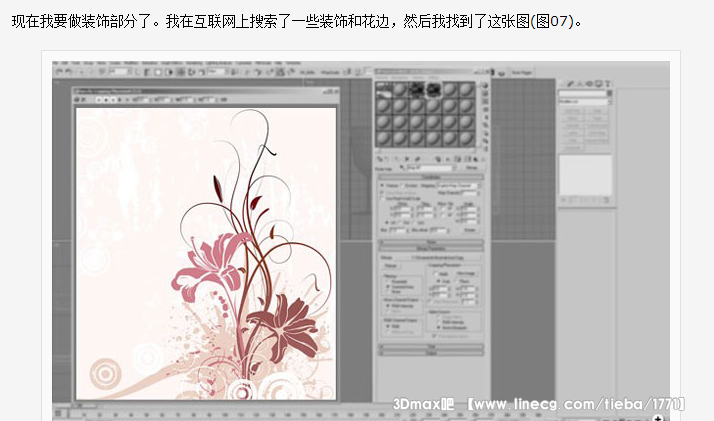This screenshot has width=714, height=421.
Task: Open the Utilities command panel tab
Action: 607,84
